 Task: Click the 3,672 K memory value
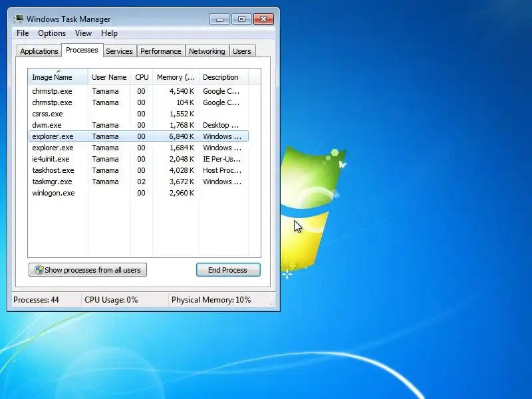pos(182,182)
